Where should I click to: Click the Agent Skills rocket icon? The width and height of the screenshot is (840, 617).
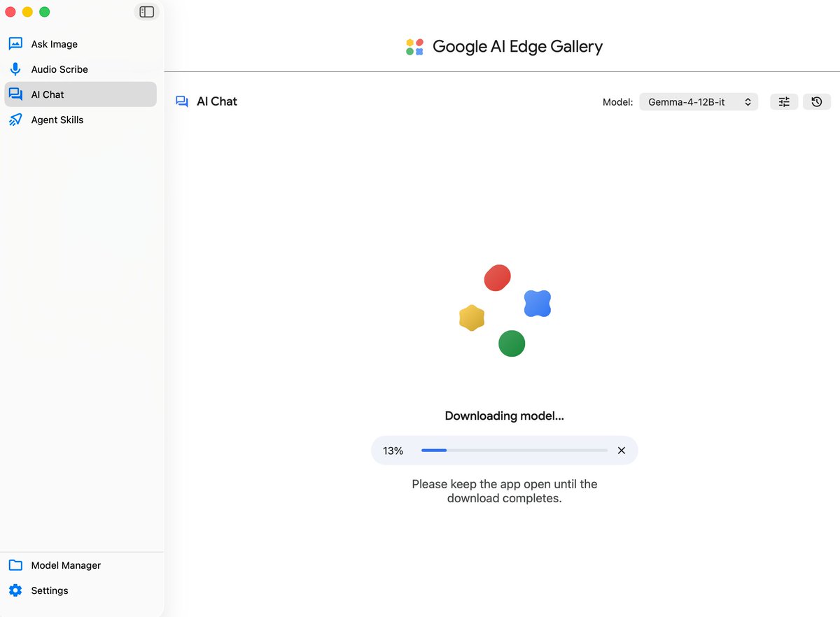click(15, 120)
